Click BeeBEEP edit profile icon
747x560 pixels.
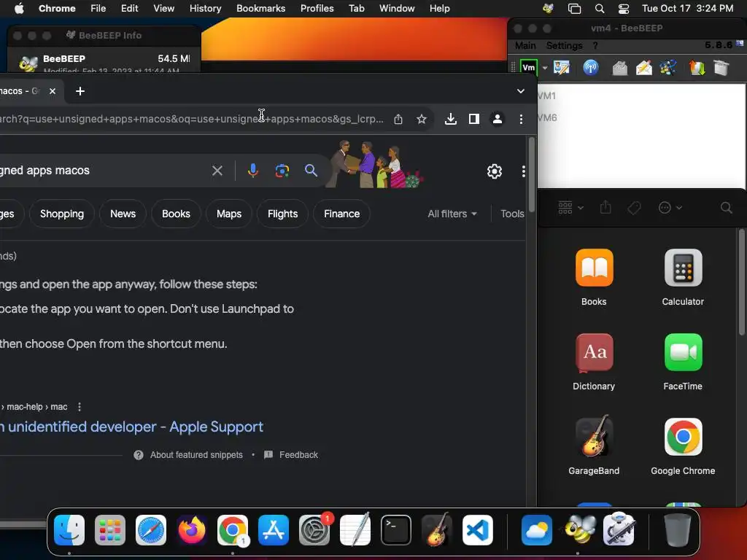pyautogui.click(x=562, y=68)
